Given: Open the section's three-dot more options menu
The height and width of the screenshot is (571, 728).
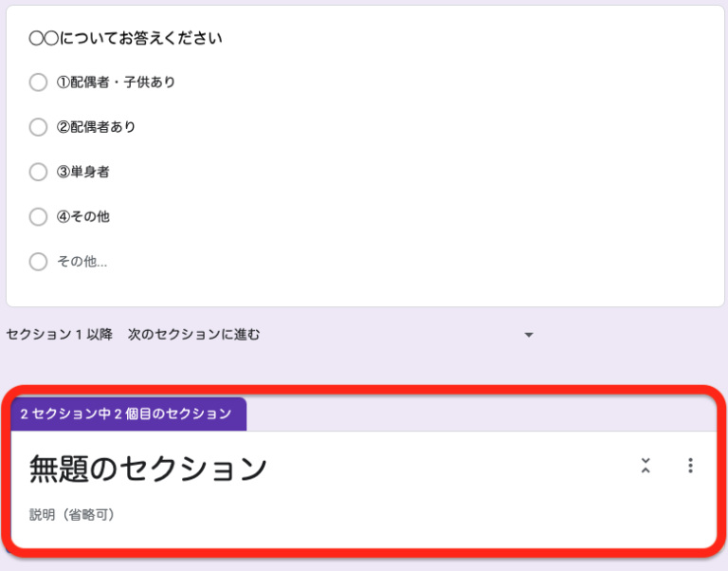Looking at the screenshot, I should click(690, 465).
